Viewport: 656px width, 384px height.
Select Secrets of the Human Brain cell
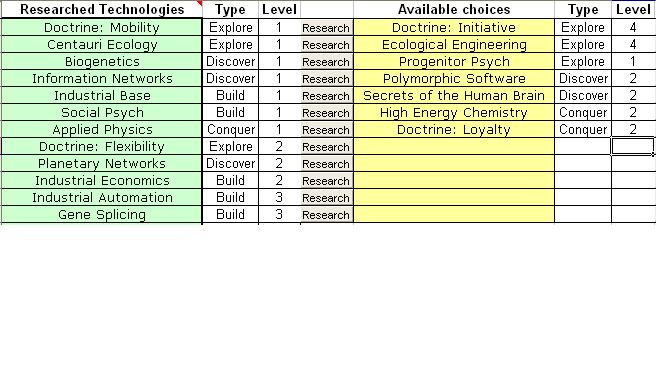[x=454, y=96]
